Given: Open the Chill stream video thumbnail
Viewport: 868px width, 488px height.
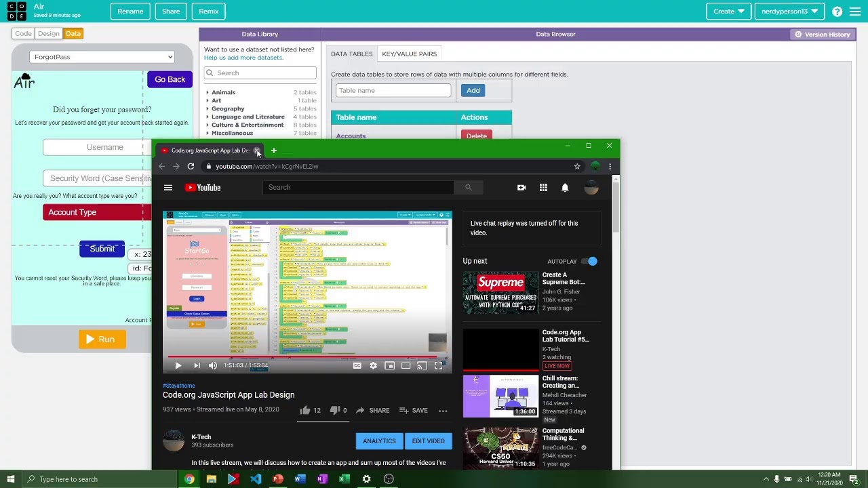Looking at the screenshot, I should pos(500,396).
